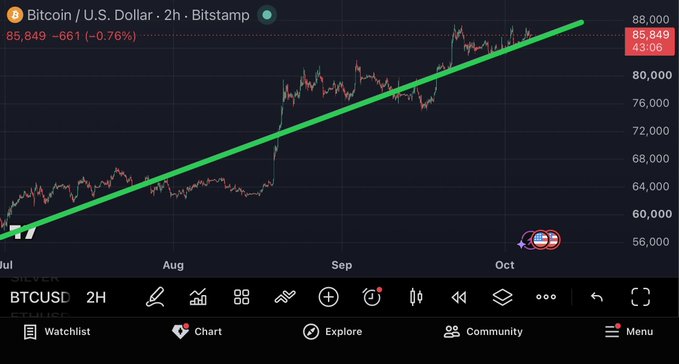Tap the 76,000 price scale label
Viewport: 679px width, 364px height.
pos(650,103)
